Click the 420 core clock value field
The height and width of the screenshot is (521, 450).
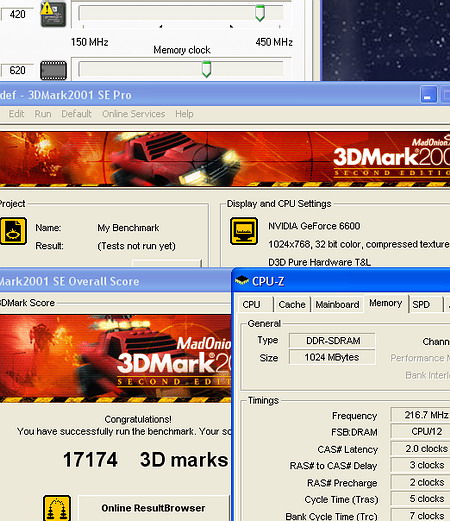click(x=17, y=14)
